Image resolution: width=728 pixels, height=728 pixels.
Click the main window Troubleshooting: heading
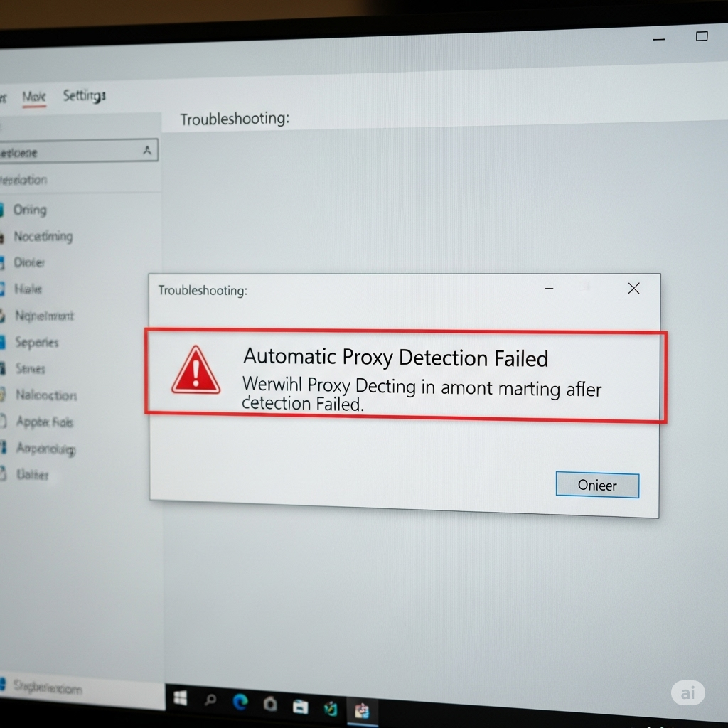(x=235, y=119)
